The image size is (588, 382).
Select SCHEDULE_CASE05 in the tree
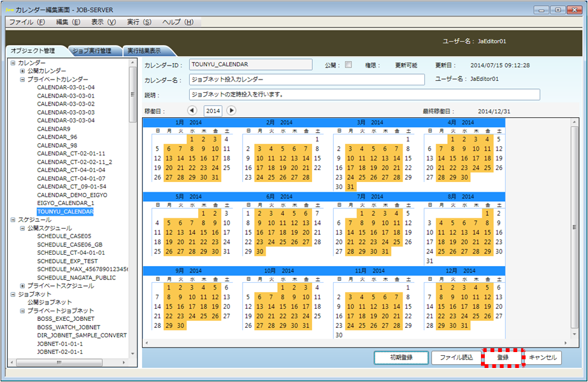pos(64,236)
